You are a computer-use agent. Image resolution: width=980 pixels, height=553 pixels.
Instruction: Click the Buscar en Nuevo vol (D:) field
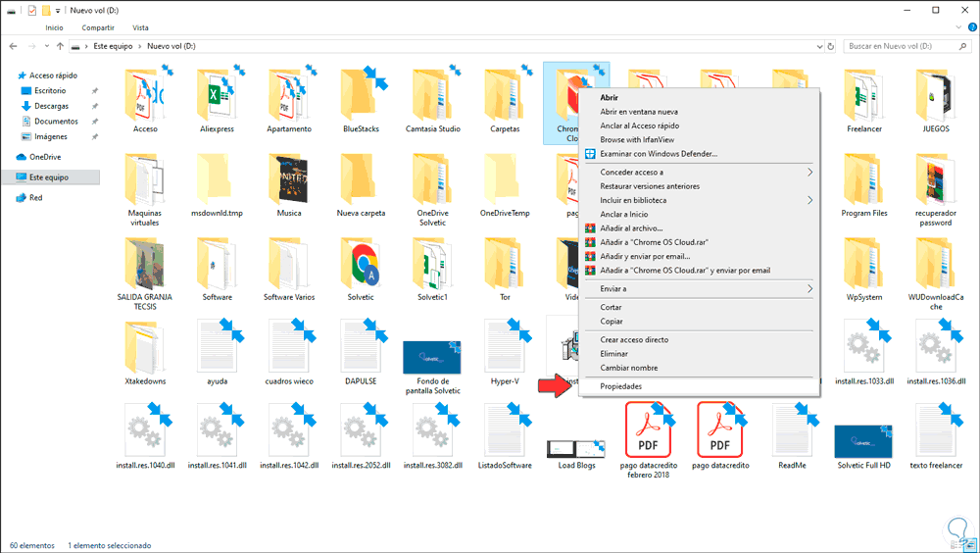[906, 46]
